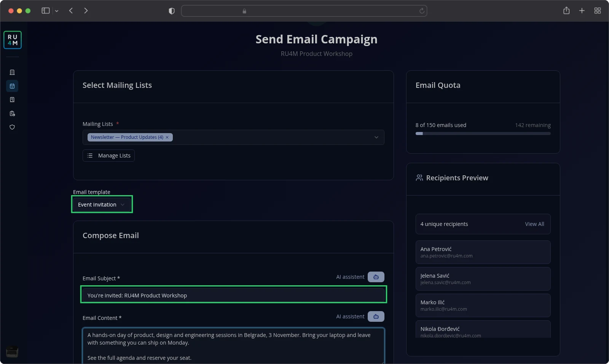Open the Event invitation template dropdown

(x=102, y=205)
